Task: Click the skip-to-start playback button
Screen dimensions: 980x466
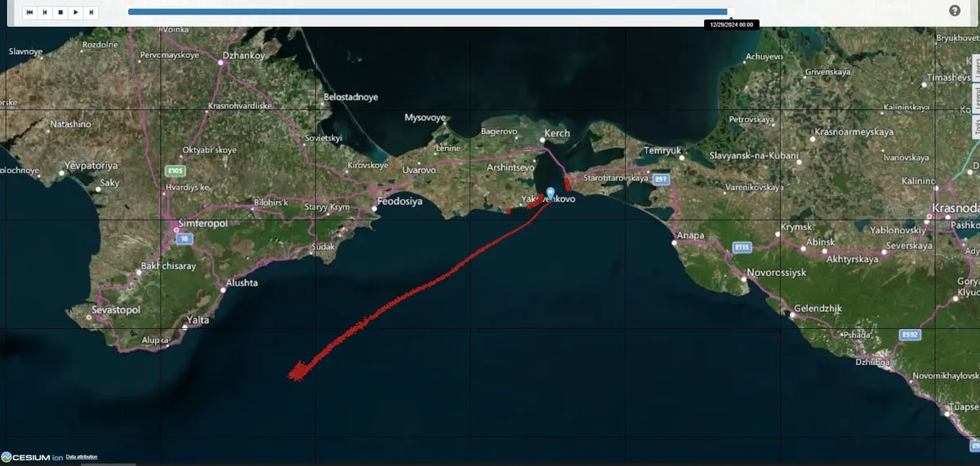Action: 29,12
